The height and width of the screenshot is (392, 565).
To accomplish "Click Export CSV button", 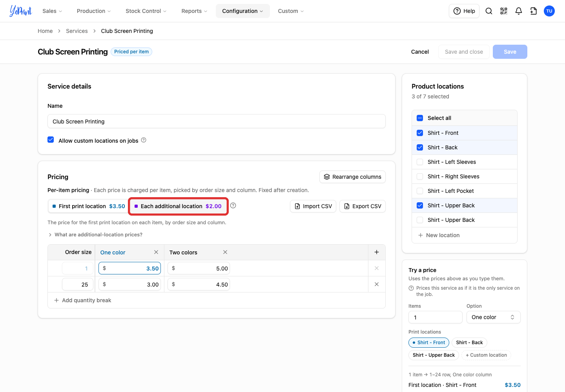I will [x=363, y=206].
